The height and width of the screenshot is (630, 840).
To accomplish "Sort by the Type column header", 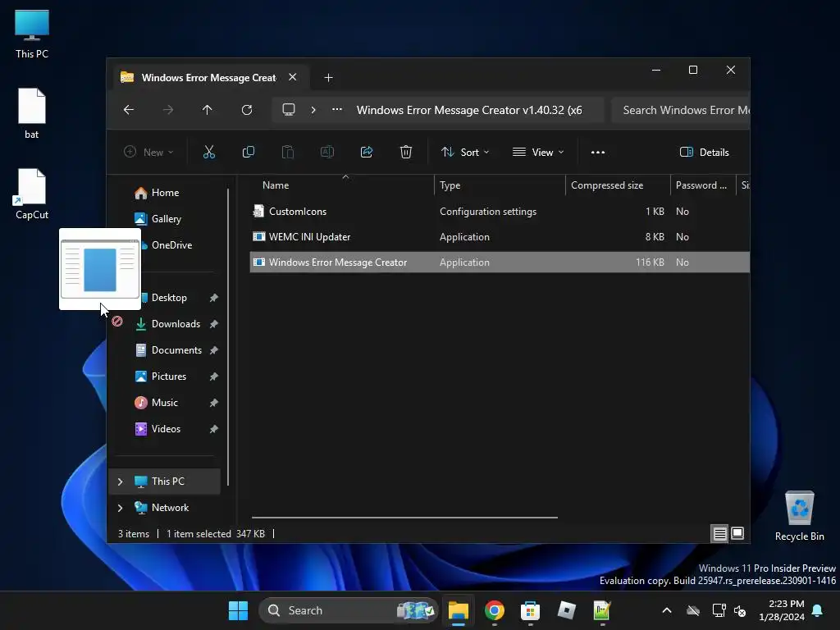I will pos(500,185).
